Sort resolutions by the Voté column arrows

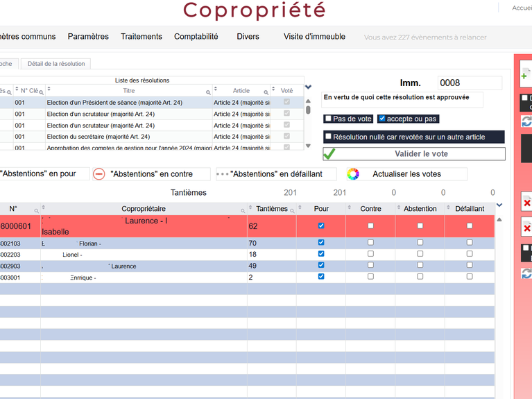273,89
